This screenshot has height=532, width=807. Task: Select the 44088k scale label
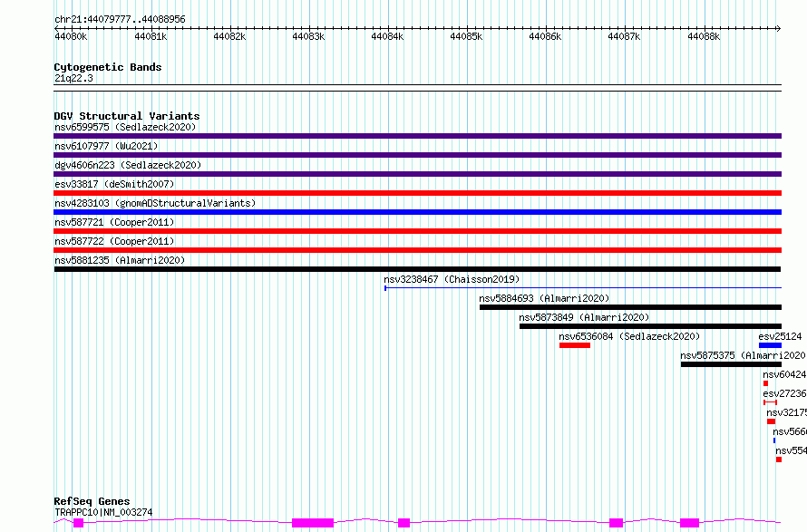[704, 36]
